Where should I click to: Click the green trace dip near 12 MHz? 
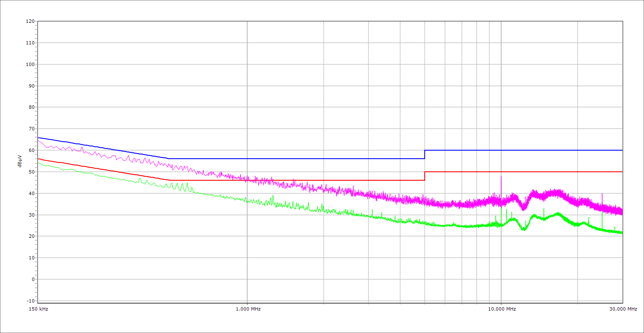click(x=524, y=229)
